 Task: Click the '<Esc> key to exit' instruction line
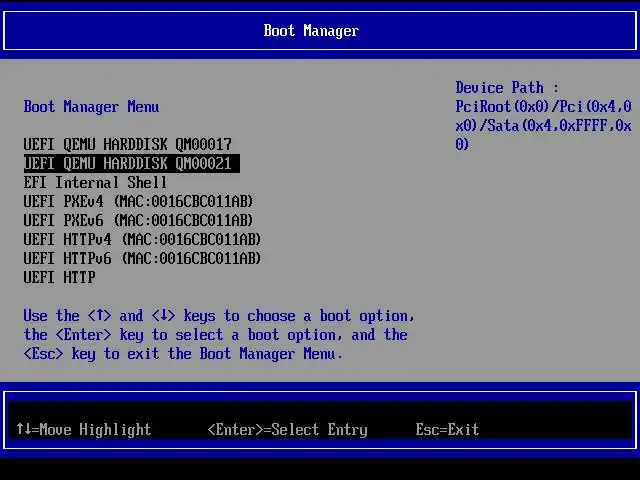point(183,353)
